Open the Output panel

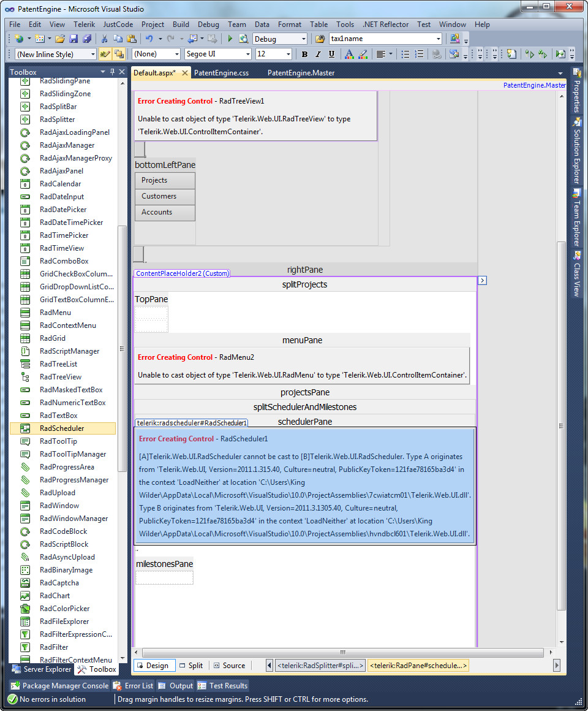click(x=176, y=686)
